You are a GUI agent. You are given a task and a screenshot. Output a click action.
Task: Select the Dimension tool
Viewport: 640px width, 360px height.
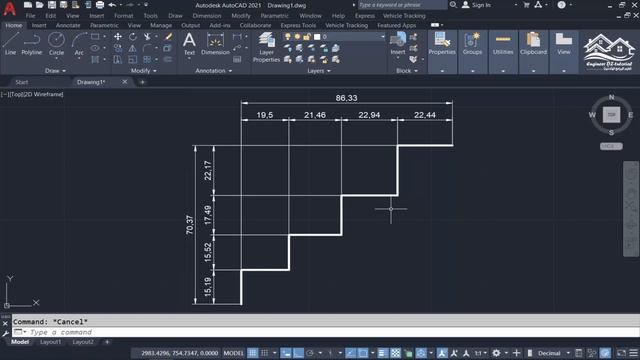pyautogui.click(x=215, y=44)
